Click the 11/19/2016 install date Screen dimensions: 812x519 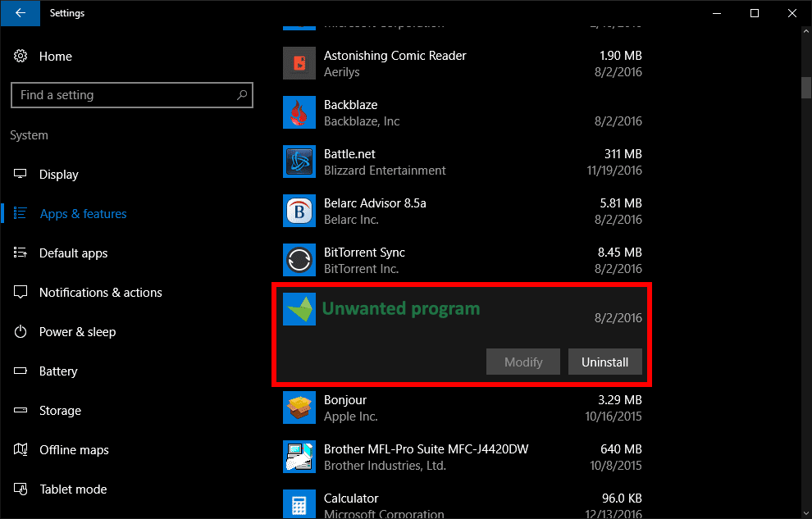614,171
